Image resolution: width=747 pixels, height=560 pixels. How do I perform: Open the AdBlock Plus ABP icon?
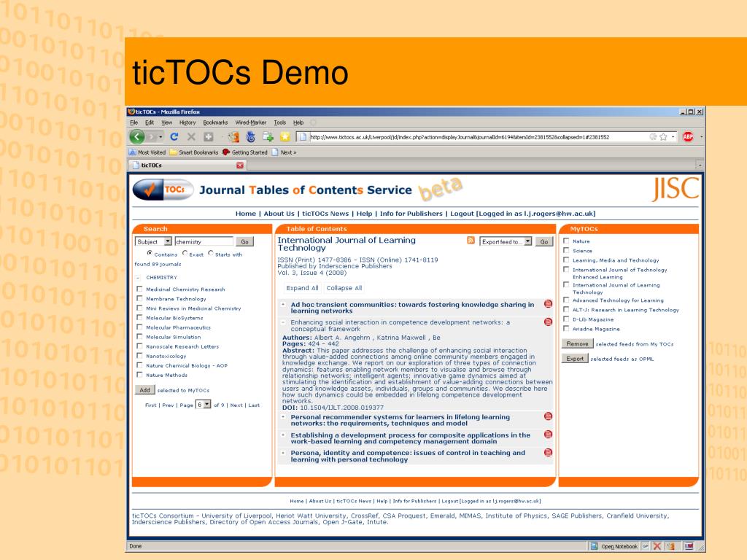coord(688,136)
